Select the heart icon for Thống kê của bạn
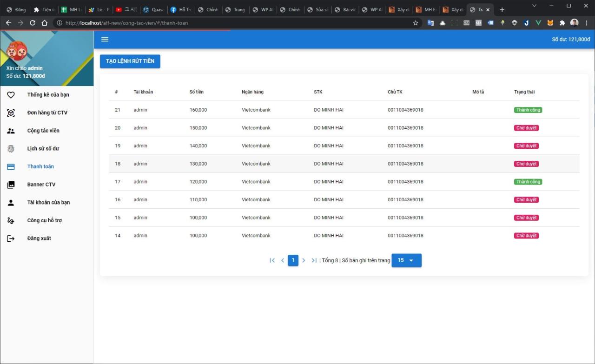 [x=11, y=94]
